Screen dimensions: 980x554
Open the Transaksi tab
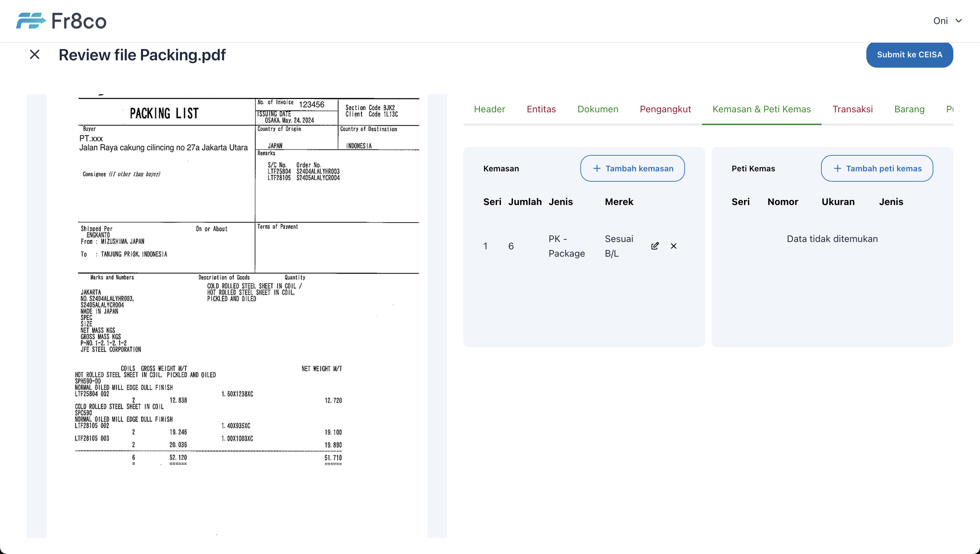pos(852,109)
